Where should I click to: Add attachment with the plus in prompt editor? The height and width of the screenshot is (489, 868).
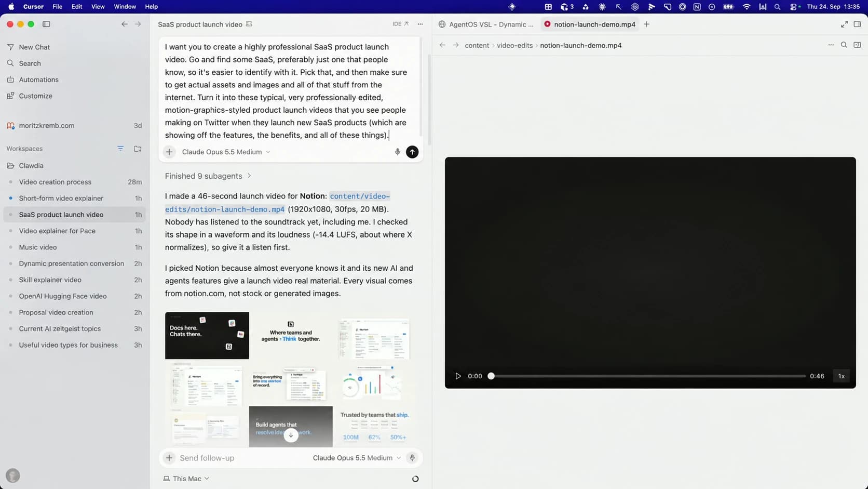pos(169,152)
